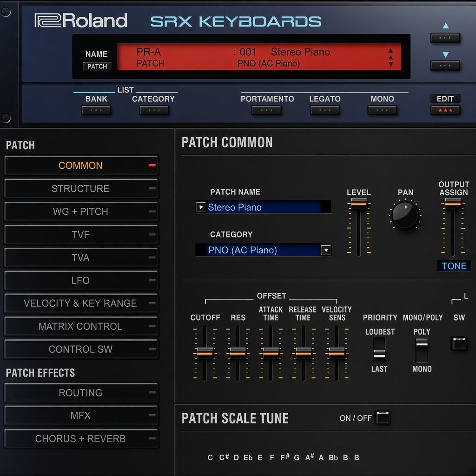Switch to MATRIX CONTROL tab
The width and height of the screenshot is (476, 476).
pyautogui.click(x=81, y=326)
